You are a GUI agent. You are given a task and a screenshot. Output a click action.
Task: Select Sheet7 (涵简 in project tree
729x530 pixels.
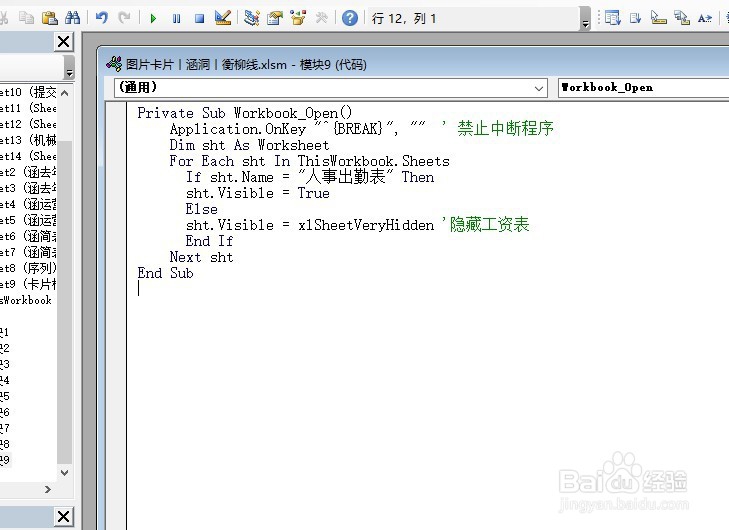[x=28, y=252]
